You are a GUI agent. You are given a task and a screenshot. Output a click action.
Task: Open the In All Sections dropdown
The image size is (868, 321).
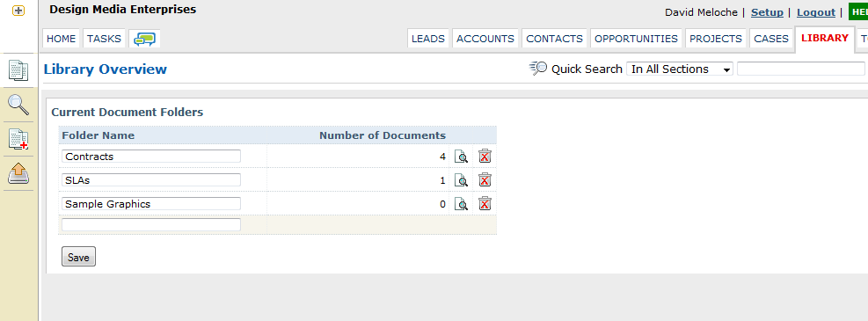[x=680, y=69]
